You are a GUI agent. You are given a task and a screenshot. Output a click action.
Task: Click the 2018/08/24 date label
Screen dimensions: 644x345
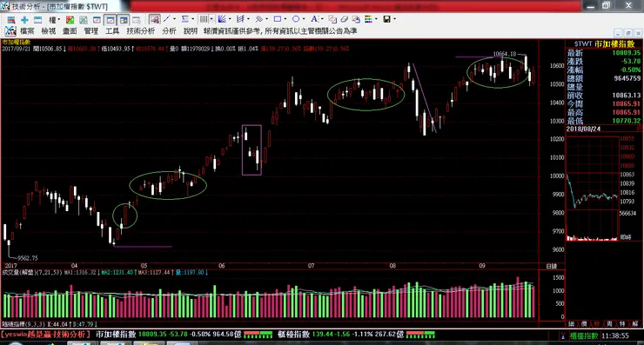pos(583,129)
